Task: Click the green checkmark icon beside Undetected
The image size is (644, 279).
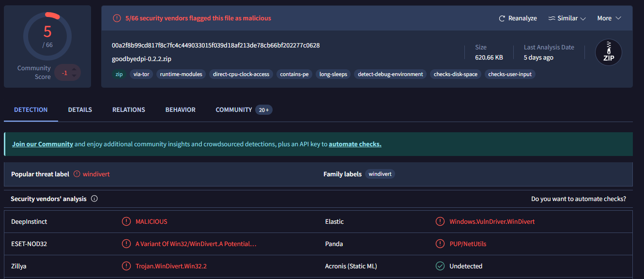Action: point(440,266)
